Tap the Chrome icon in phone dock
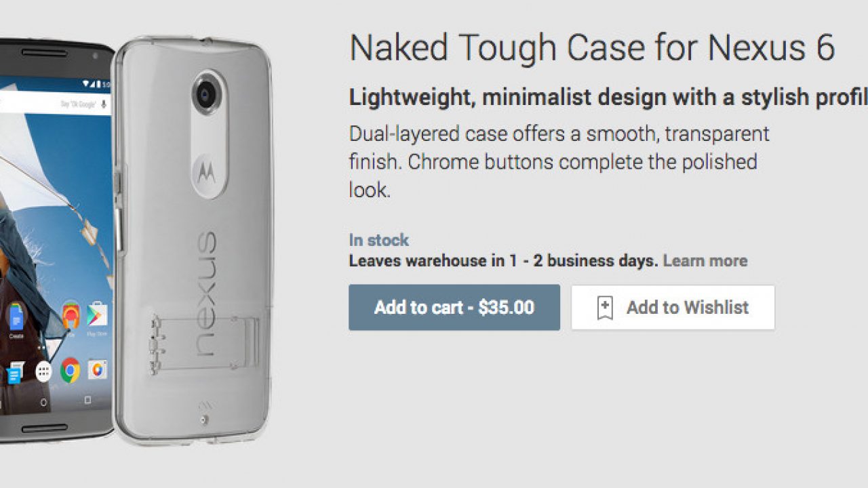This screenshot has width=868, height=488. pos(71,370)
